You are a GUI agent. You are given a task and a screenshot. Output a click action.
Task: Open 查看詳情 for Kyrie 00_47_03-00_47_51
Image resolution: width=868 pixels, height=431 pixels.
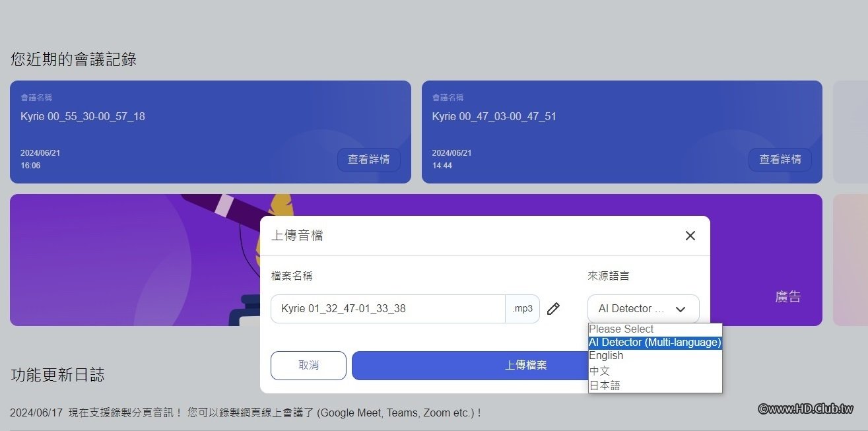coord(780,159)
